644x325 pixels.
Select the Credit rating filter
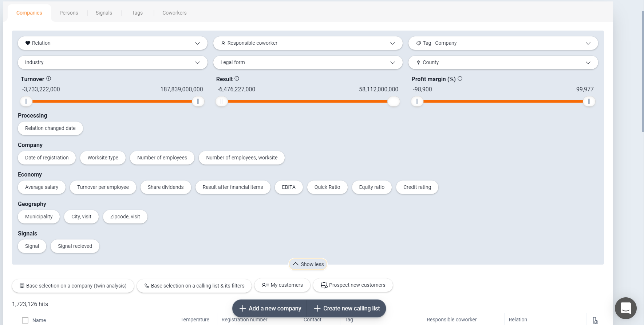click(417, 187)
